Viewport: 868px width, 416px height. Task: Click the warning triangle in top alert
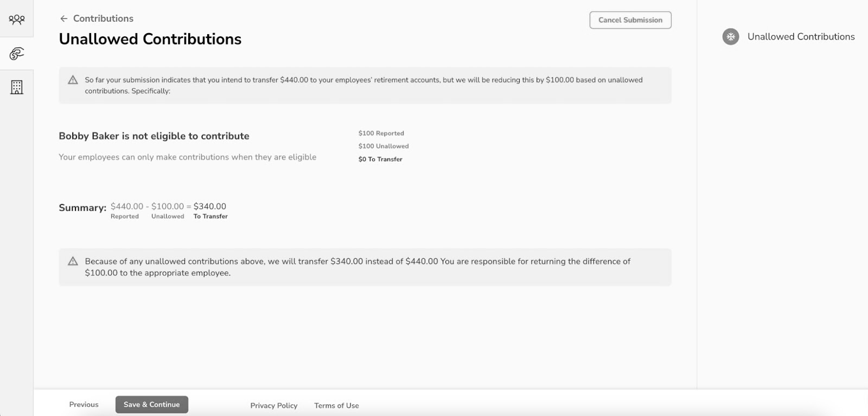click(x=73, y=80)
